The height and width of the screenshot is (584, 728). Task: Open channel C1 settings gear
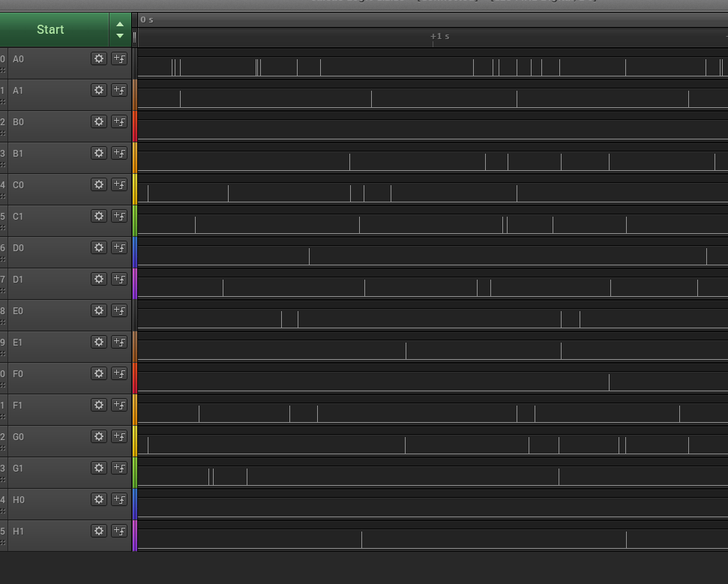99,216
